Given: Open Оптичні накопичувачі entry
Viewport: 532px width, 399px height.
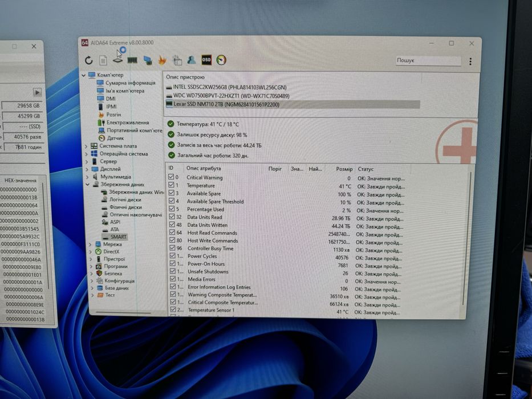Looking at the screenshot, I should [x=136, y=214].
